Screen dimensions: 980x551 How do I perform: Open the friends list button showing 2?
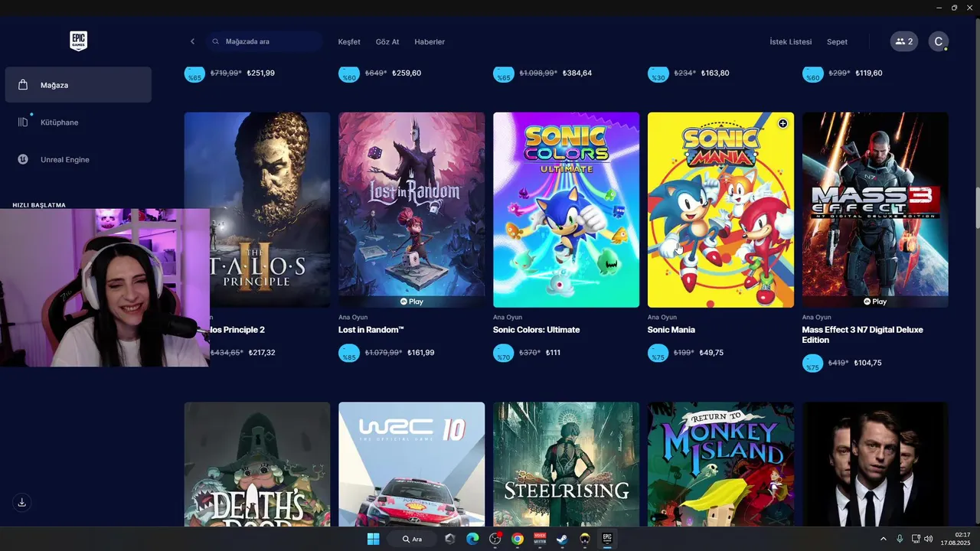pos(904,41)
